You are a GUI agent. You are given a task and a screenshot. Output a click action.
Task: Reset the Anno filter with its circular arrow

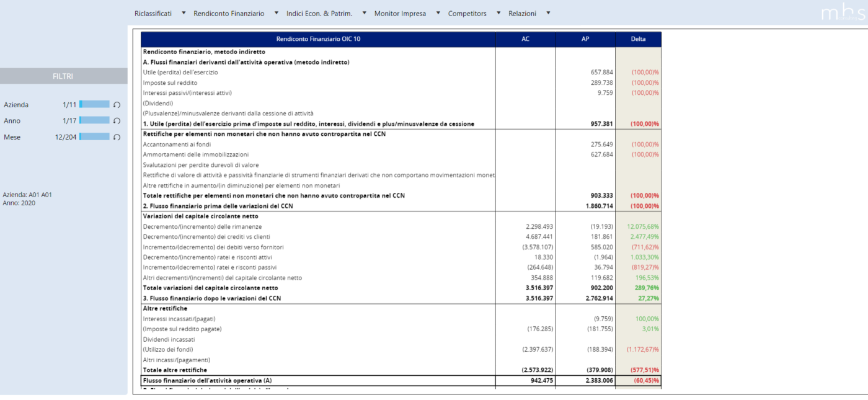pyautogui.click(x=117, y=121)
